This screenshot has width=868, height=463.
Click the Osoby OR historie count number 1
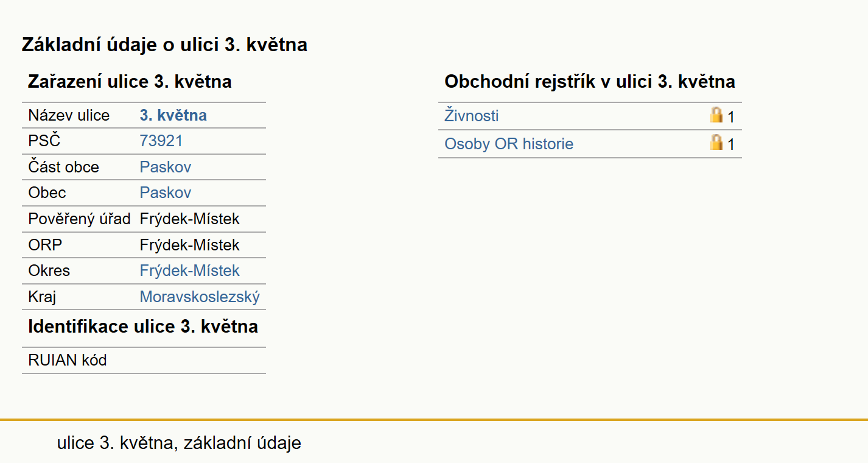point(731,144)
